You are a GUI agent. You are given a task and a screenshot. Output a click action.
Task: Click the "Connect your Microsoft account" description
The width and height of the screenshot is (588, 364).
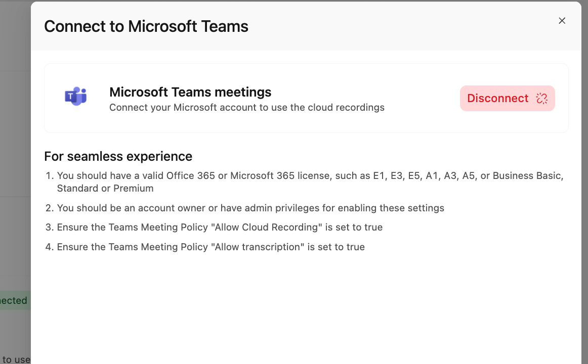(x=247, y=108)
